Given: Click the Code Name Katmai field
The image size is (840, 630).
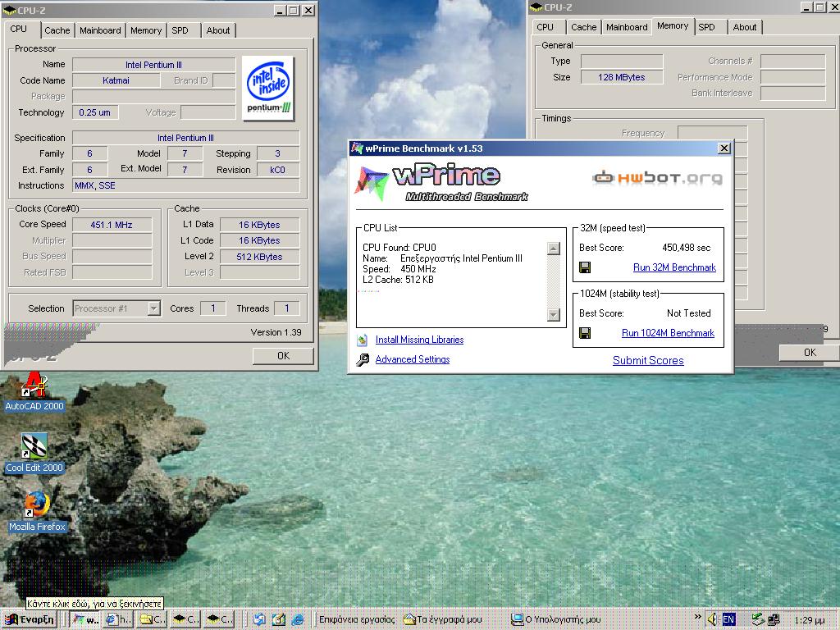Looking at the screenshot, I should pos(116,80).
